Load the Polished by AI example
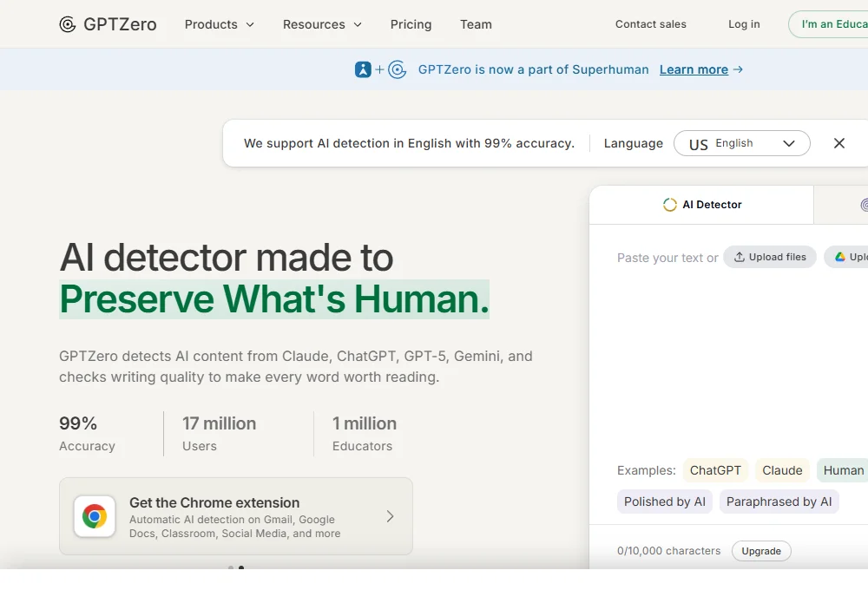Screen dimensions: 868x590 (665, 502)
